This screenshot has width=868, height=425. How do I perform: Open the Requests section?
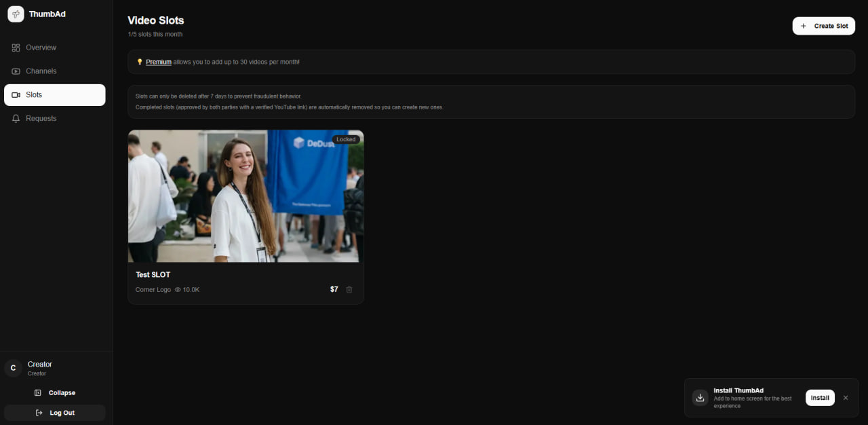(x=42, y=118)
